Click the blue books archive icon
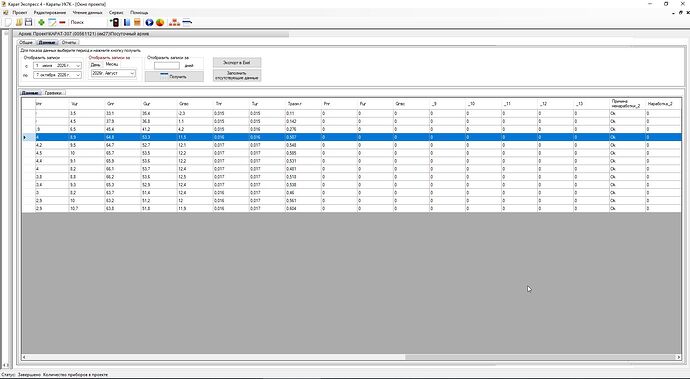The height and width of the screenshot is (379, 690). [127, 22]
